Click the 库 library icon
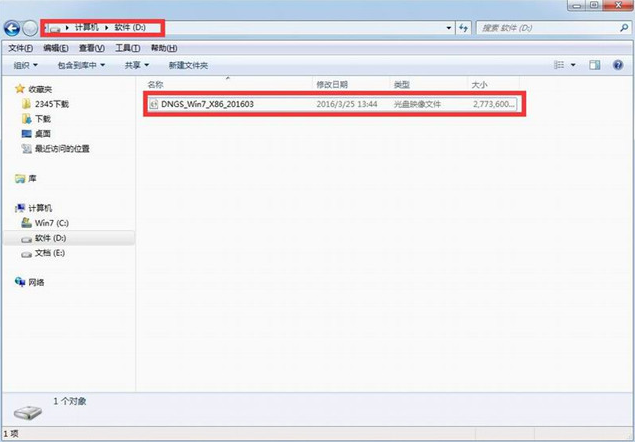This screenshot has height=445, width=635. click(x=20, y=179)
